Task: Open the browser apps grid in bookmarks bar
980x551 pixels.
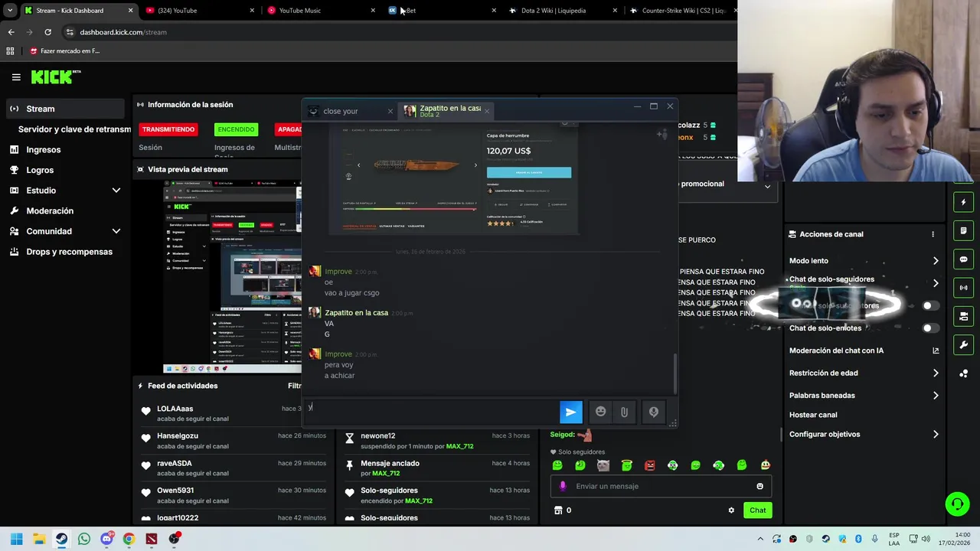Action: tap(10, 51)
